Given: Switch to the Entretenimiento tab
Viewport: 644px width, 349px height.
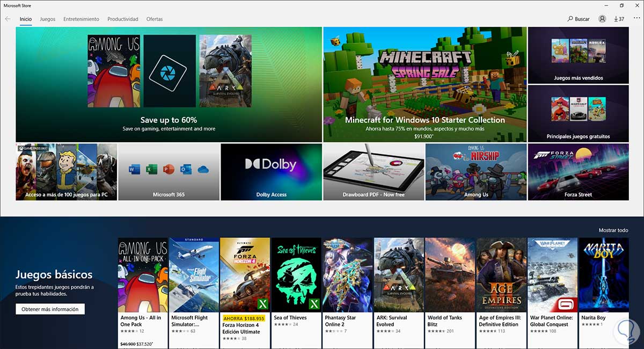Looking at the screenshot, I should tap(81, 19).
